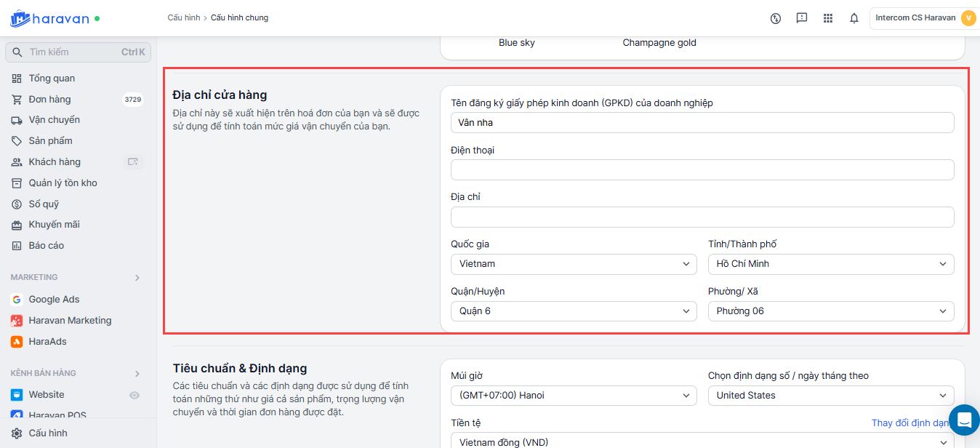Click the Haravan logo

click(x=49, y=18)
